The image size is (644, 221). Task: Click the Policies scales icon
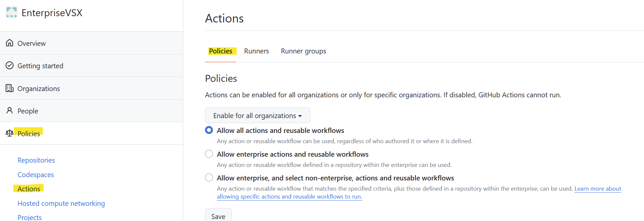(x=10, y=133)
